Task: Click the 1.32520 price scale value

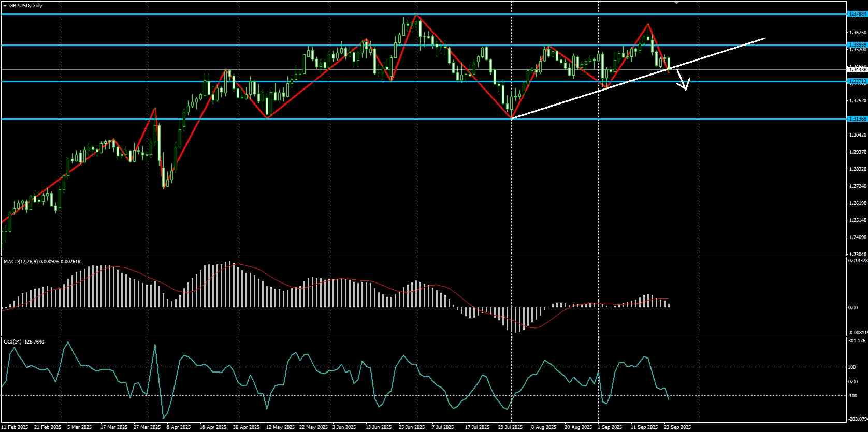Action: (x=858, y=101)
